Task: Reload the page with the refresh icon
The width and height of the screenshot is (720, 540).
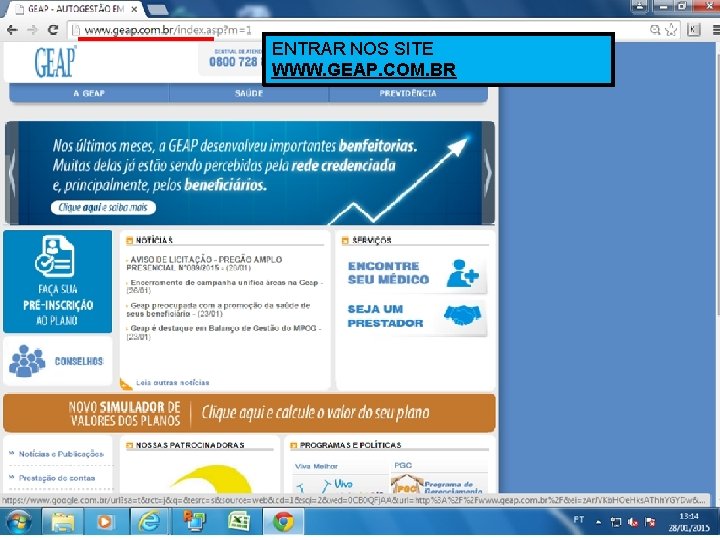Action: (x=53, y=30)
